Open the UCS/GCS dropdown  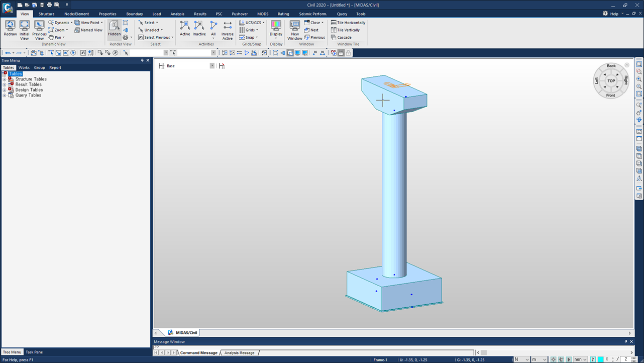(x=252, y=23)
